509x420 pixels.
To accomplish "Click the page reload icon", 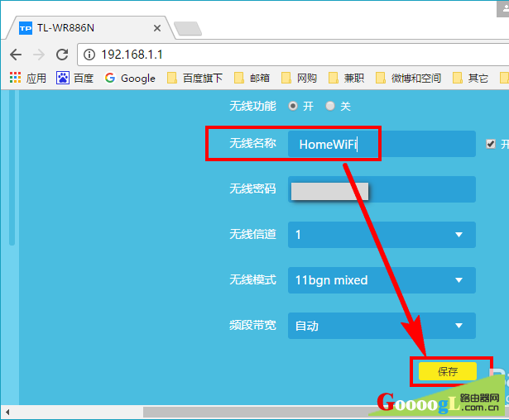I will tap(61, 55).
